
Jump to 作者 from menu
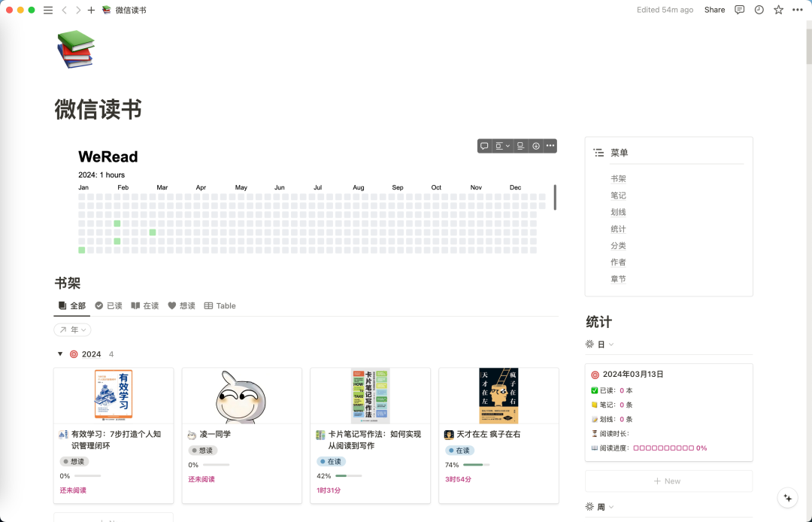point(618,262)
